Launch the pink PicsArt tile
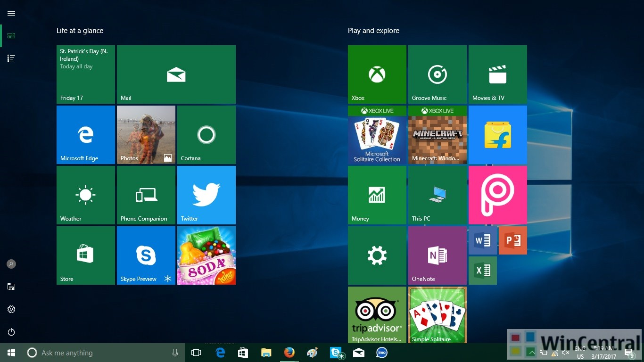 point(498,195)
